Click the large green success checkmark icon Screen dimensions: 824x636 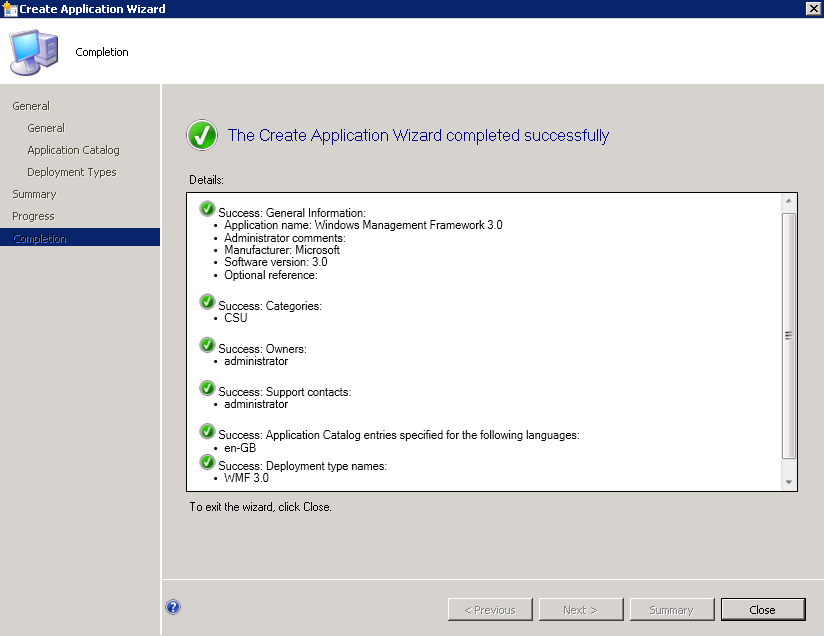pyautogui.click(x=202, y=135)
